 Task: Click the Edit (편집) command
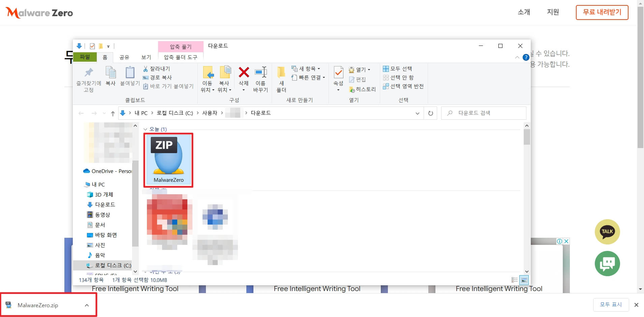[357, 79]
